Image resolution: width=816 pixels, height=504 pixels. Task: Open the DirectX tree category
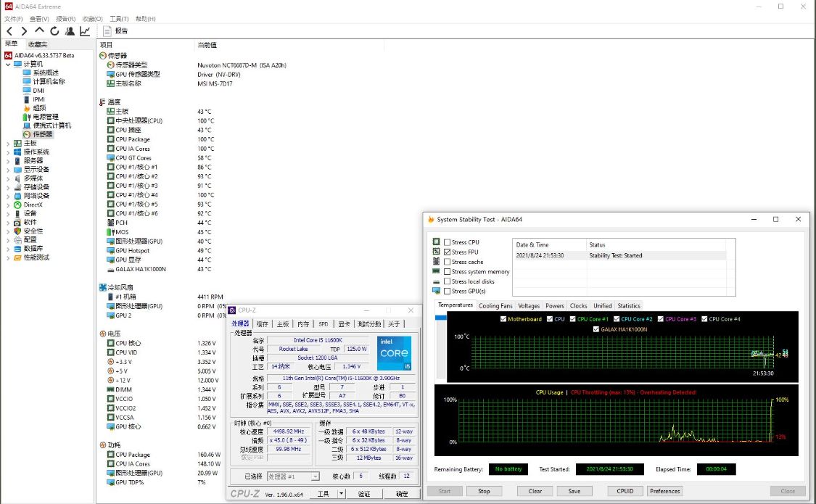(33, 205)
